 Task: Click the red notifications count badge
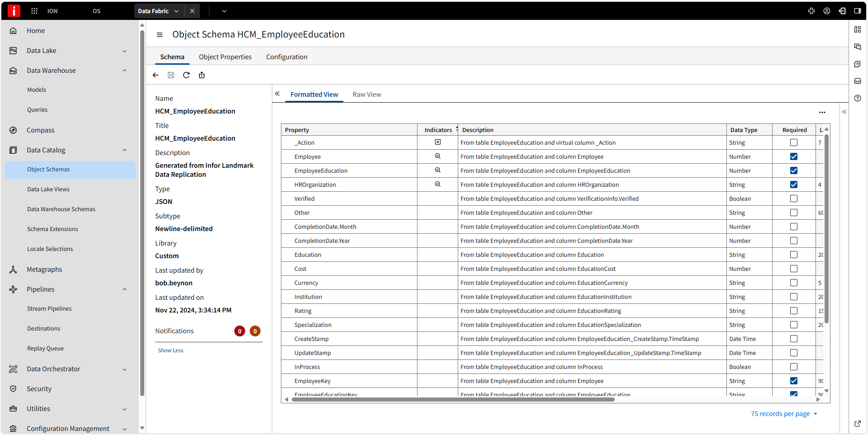point(240,331)
